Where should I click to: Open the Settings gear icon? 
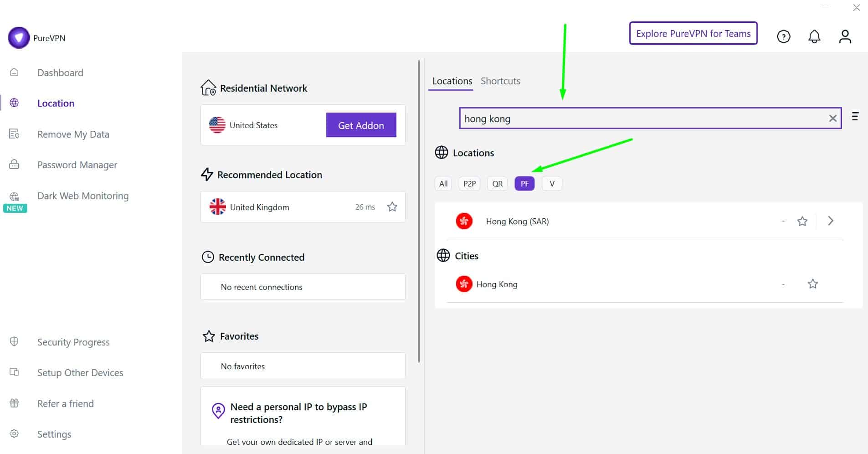[14, 433]
